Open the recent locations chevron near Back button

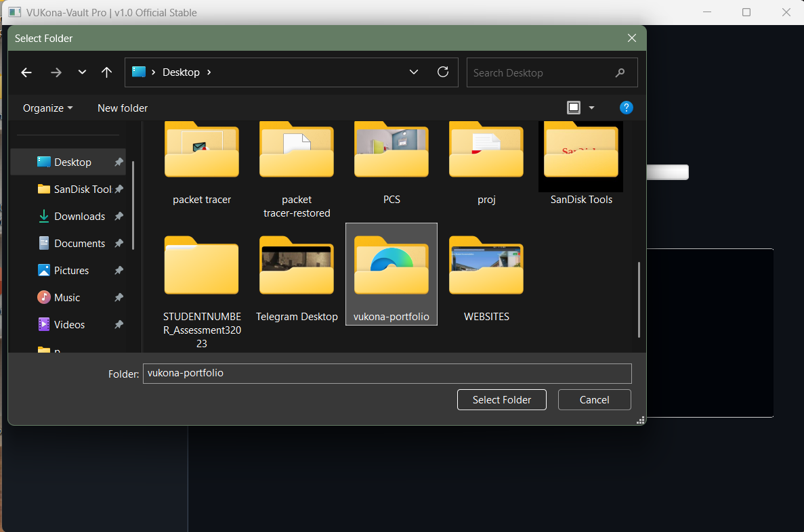coord(82,72)
